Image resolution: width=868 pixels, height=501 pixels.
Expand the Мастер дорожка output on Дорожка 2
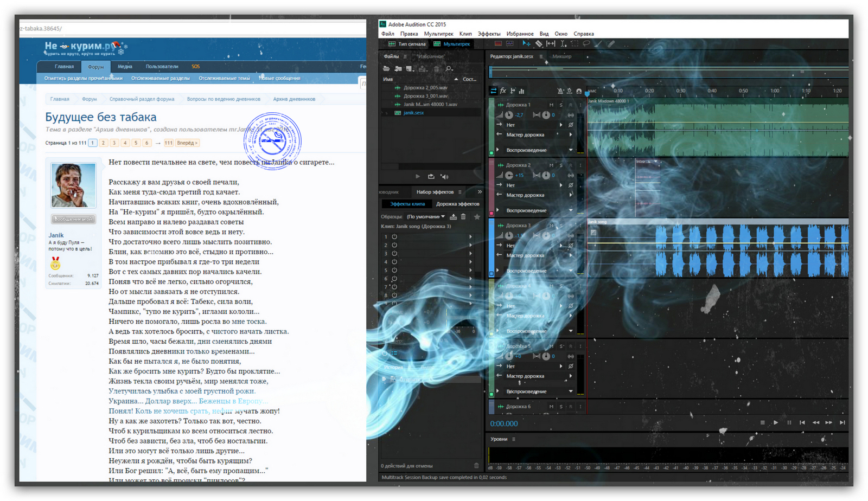[x=570, y=195]
